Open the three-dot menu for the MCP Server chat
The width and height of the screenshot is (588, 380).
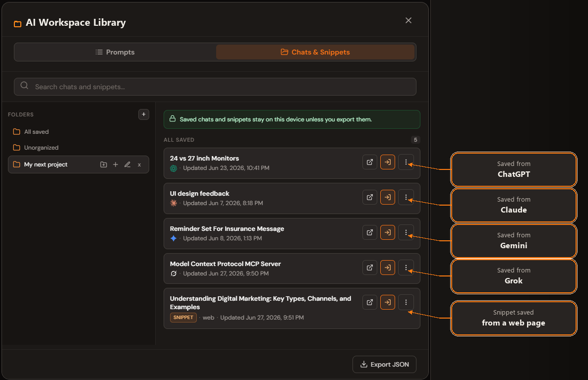(406, 268)
